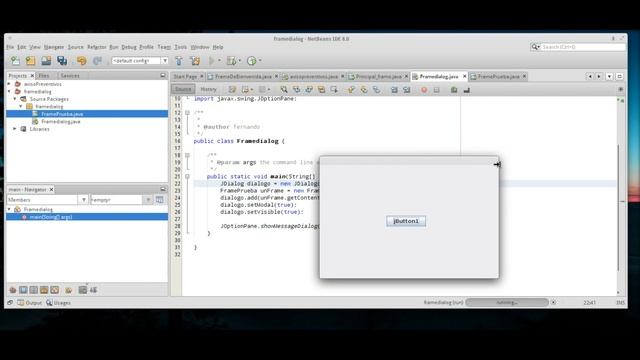Click the History view button

pos(208,89)
